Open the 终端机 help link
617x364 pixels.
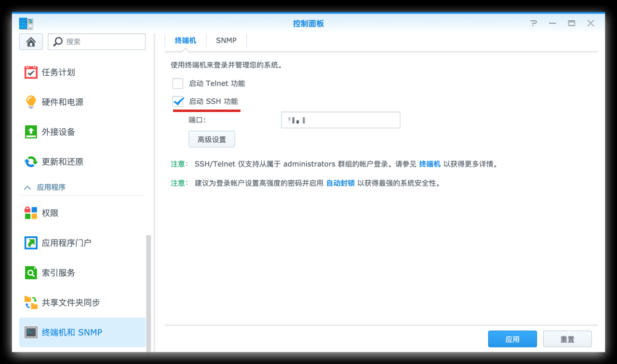point(430,164)
